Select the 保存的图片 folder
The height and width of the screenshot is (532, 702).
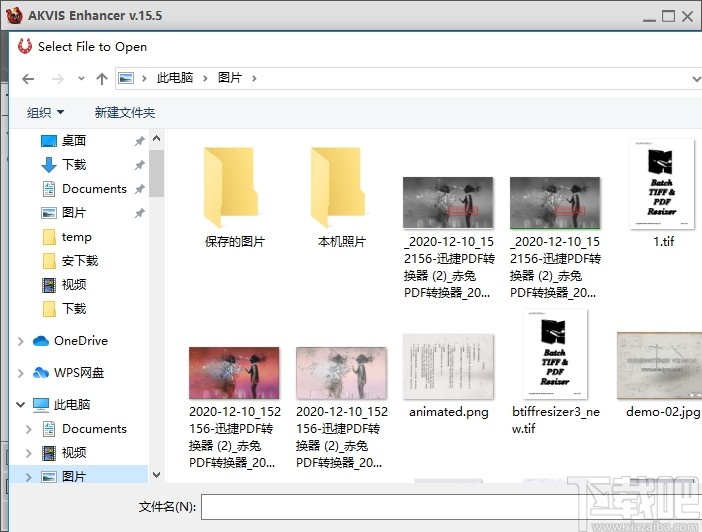click(234, 197)
